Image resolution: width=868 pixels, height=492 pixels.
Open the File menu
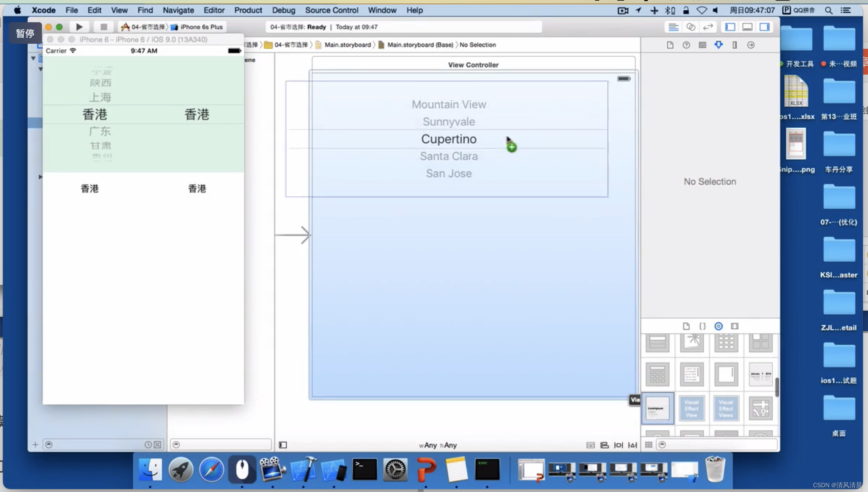coord(72,10)
